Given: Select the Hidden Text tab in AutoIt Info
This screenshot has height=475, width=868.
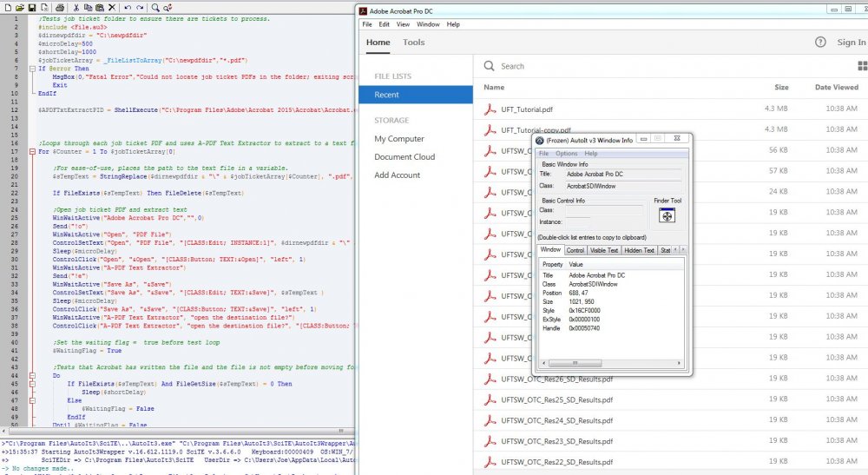Looking at the screenshot, I should [640, 250].
